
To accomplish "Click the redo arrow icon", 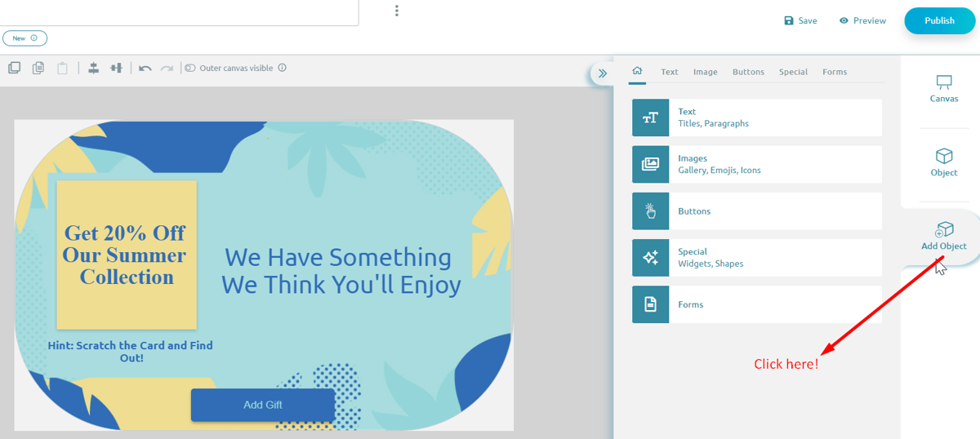I will [x=167, y=69].
